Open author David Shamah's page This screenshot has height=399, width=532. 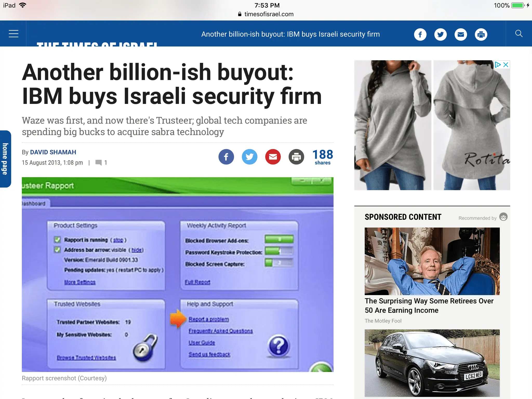coord(53,152)
